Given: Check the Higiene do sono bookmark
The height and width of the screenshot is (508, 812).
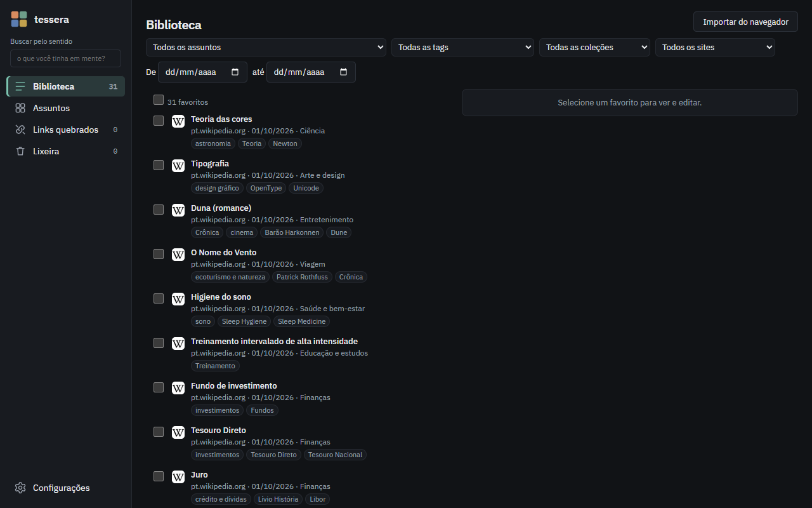Looking at the screenshot, I should pyautogui.click(x=159, y=298).
